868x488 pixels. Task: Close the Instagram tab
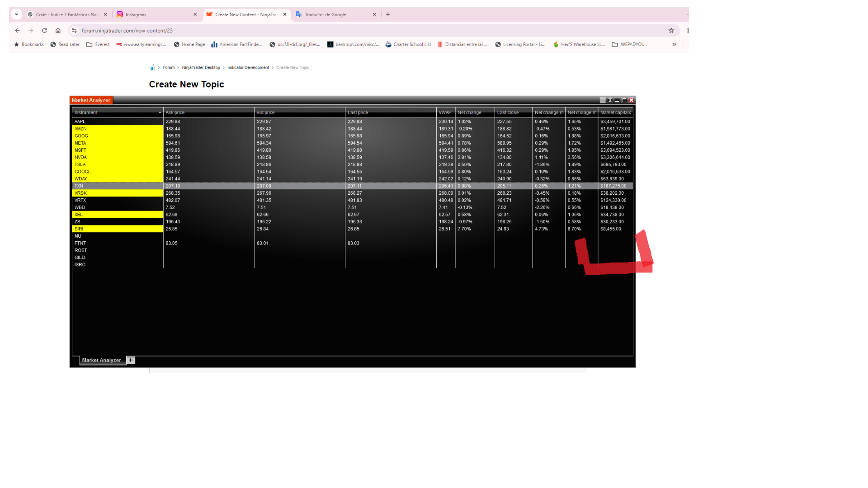pos(195,14)
